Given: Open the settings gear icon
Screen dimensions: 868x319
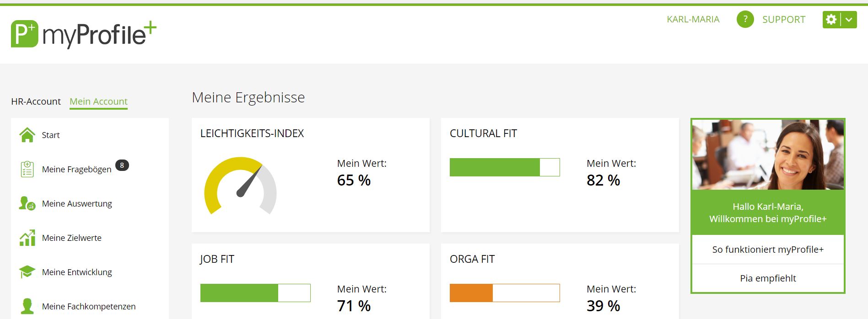Looking at the screenshot, I should pyautogui.click(x=831, y=20).
